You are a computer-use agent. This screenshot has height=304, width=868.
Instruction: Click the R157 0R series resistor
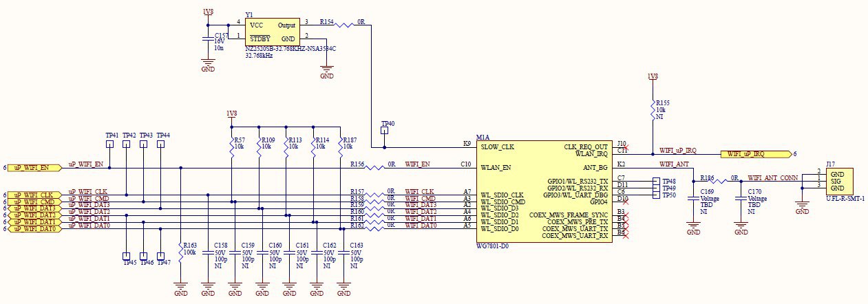point(375,195)
